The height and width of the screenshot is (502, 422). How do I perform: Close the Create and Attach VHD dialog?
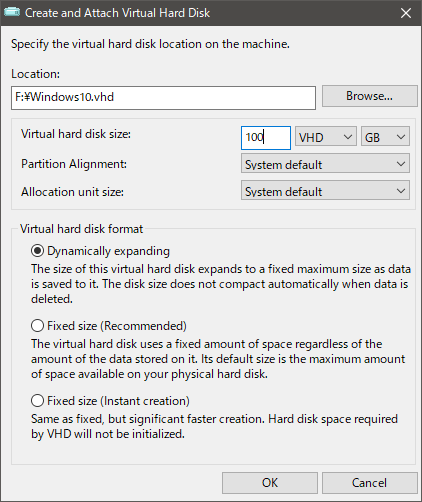406,13
